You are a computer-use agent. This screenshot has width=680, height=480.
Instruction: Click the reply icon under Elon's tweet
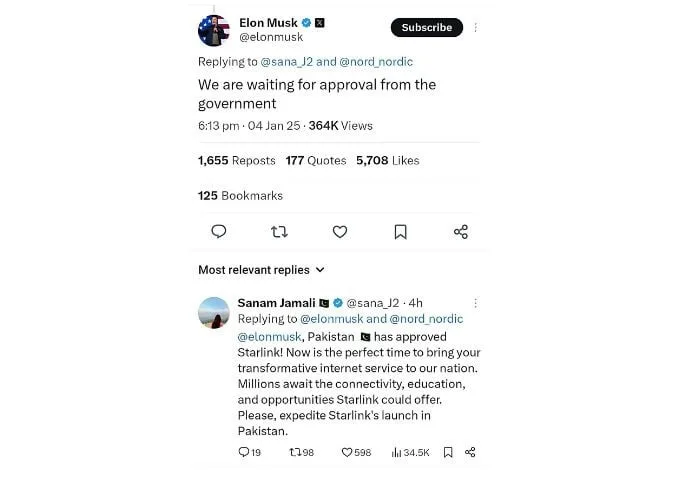(x=218, y=232)
